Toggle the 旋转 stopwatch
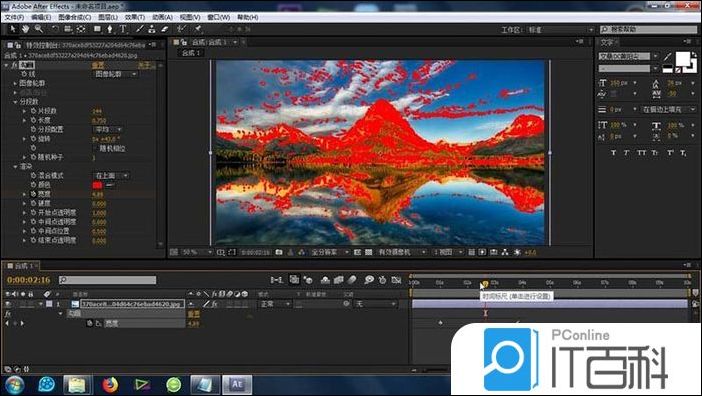The image size is (702, 396). click(x=34, y=139)
